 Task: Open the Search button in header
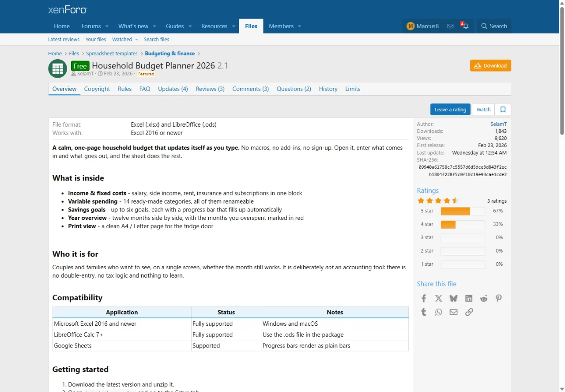pyautogui.click(x=494, y=26)
